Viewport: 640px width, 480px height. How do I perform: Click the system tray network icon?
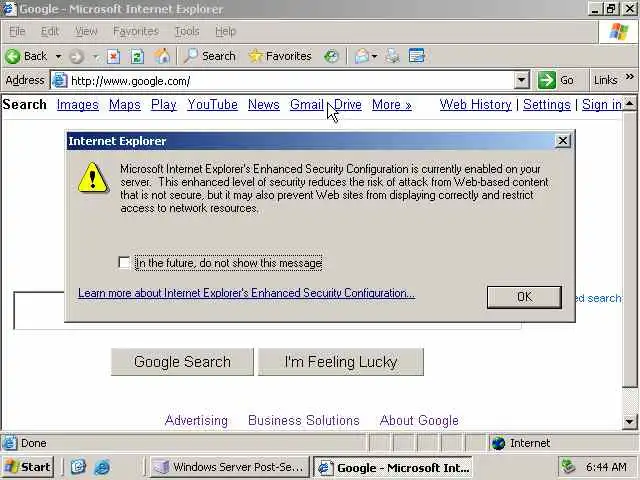pos(568,466)
